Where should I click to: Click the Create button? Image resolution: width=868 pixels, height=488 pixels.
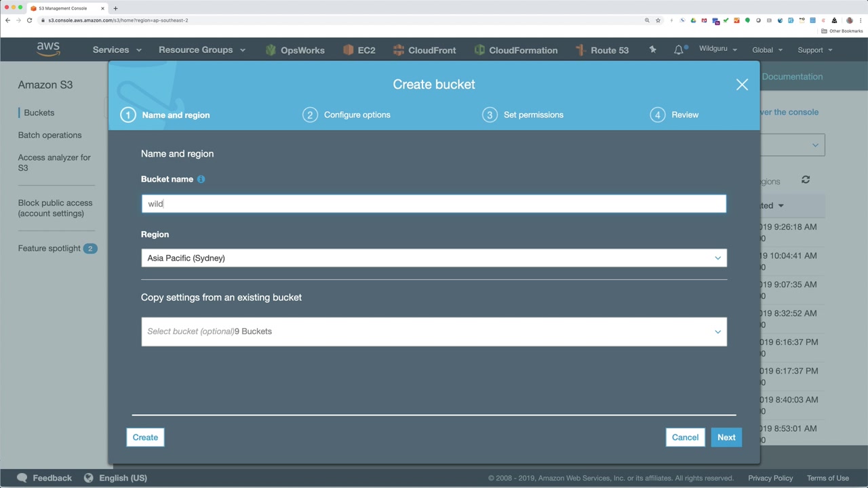click(145, 437)
